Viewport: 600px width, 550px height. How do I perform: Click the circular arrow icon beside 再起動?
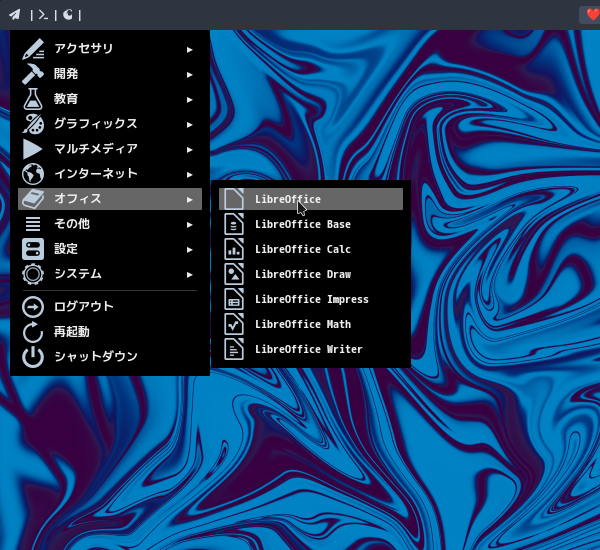pyautogui.click(x=33, y=332)
